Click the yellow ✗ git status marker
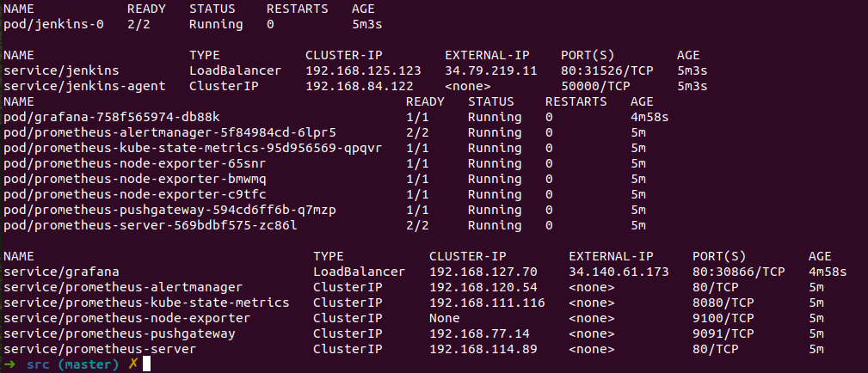This screenshot has width=868, height=373. [x=132, y=365]
